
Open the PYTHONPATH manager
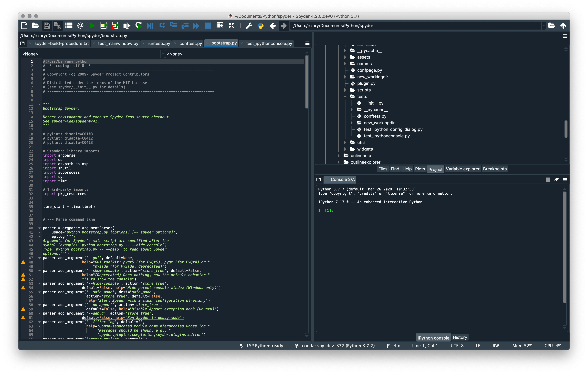pos(261,25)
